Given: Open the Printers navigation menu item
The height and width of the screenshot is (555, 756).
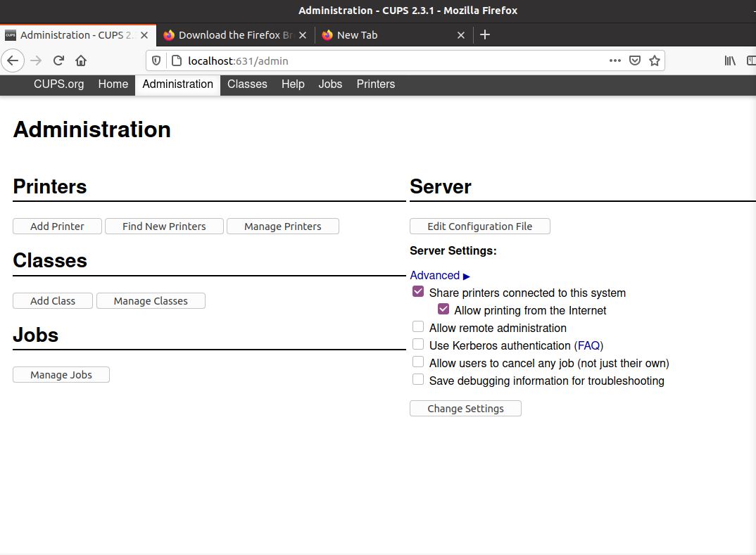Looking at the screenshot, I should (x=375, y=84).
